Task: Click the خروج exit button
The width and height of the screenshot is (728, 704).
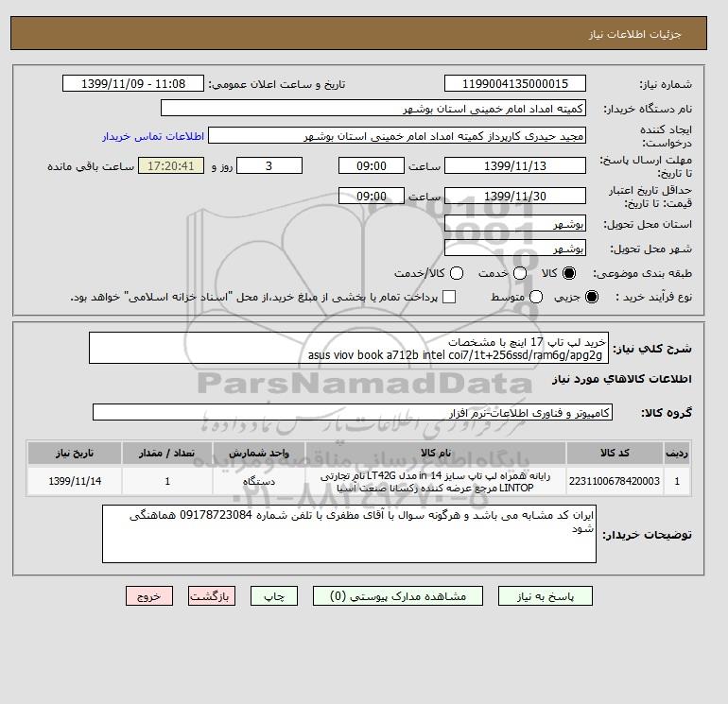Action: click(x=149, y=596)
